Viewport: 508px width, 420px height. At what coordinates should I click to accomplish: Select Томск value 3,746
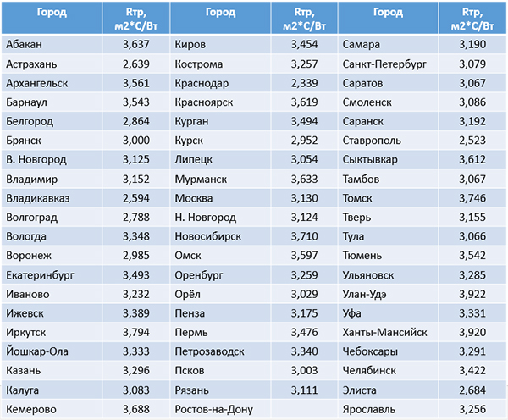point(472,198)
